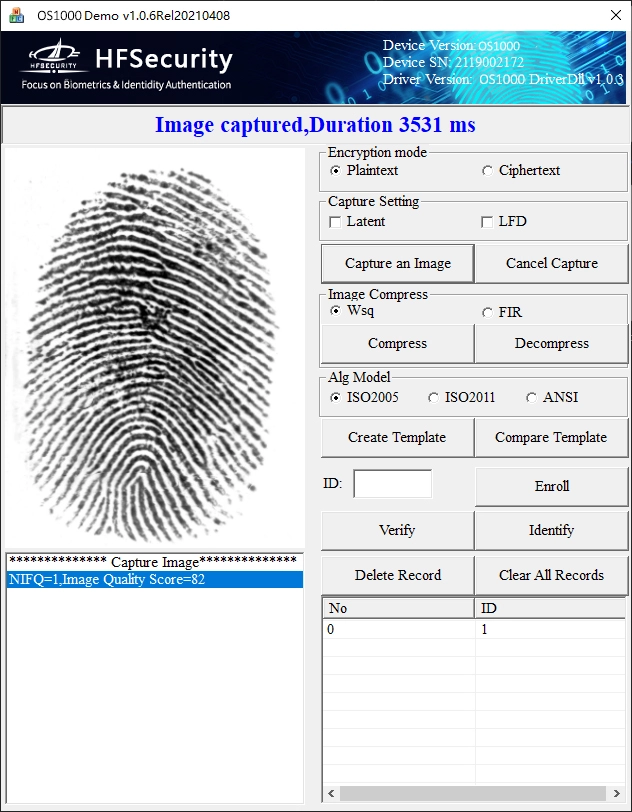This screenshot has height=812, width=632.
Task: Click Compare Template button
Action: coord(551,438)
